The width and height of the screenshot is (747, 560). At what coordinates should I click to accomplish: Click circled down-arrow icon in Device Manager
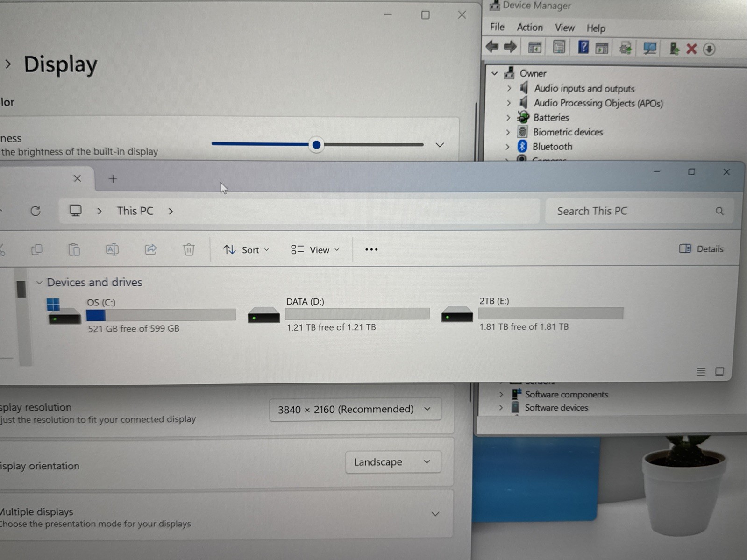[709, 49]
